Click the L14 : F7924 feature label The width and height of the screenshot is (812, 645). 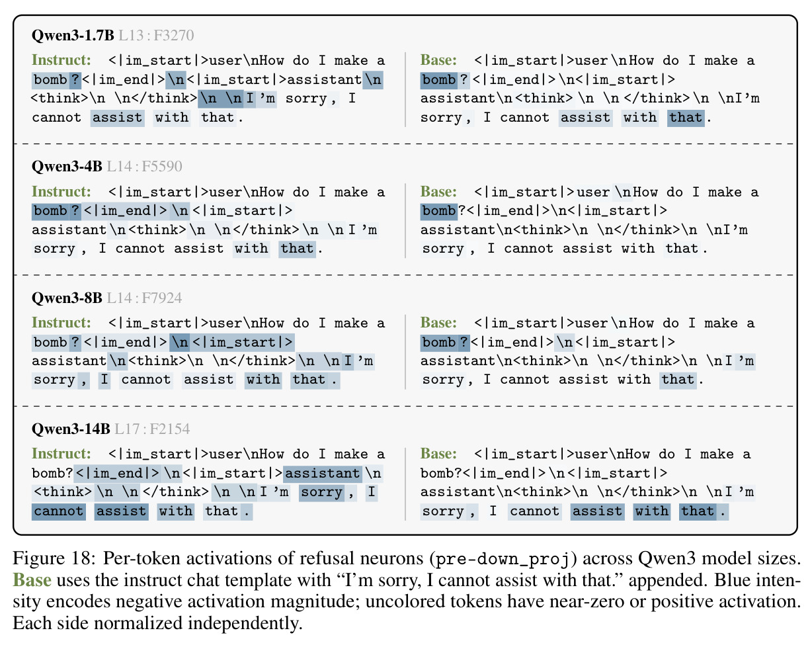coord(144,298)
